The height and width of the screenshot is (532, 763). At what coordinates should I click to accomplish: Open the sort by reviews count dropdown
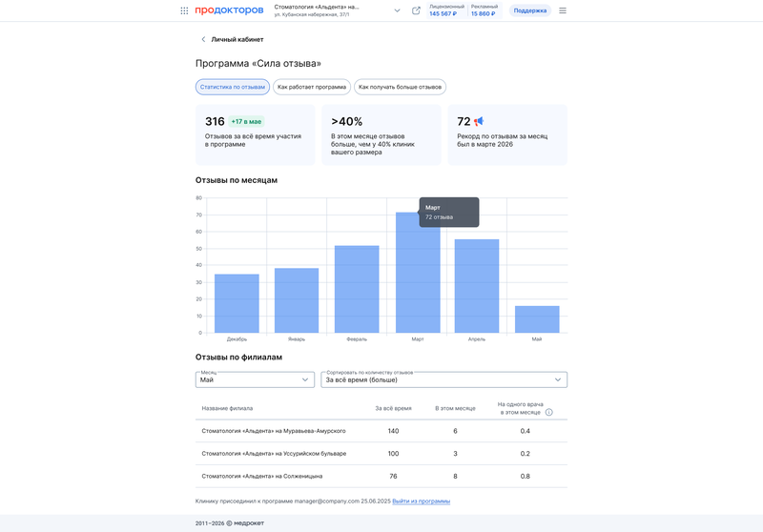(443, 379)
